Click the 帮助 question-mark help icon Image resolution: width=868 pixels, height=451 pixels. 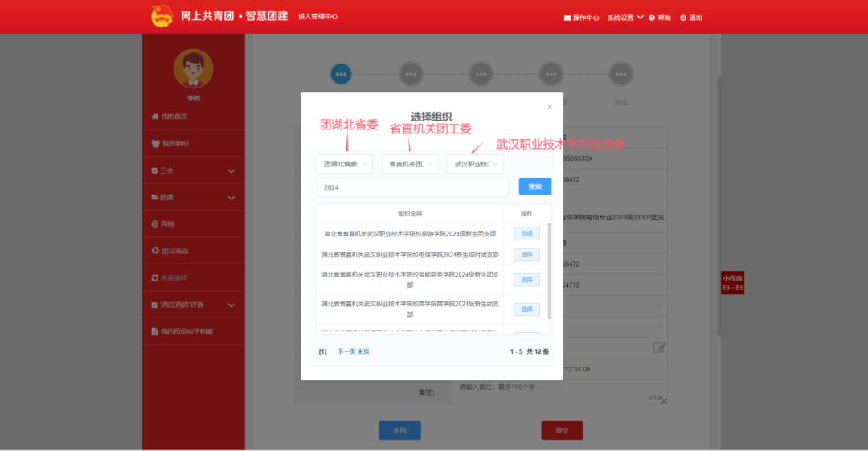point(652,18)
